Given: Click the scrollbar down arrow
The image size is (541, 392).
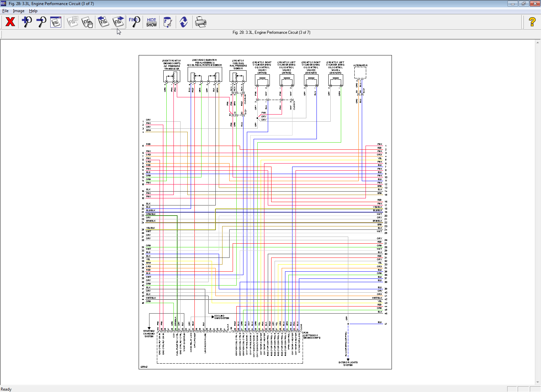Looking at the screenshot, I should point(538,382).
